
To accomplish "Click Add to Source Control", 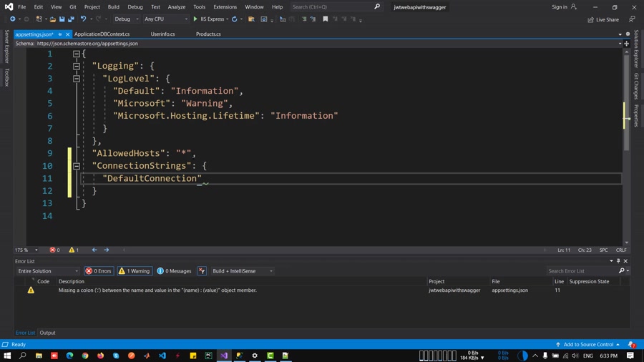I will click(x=588, y=344).
